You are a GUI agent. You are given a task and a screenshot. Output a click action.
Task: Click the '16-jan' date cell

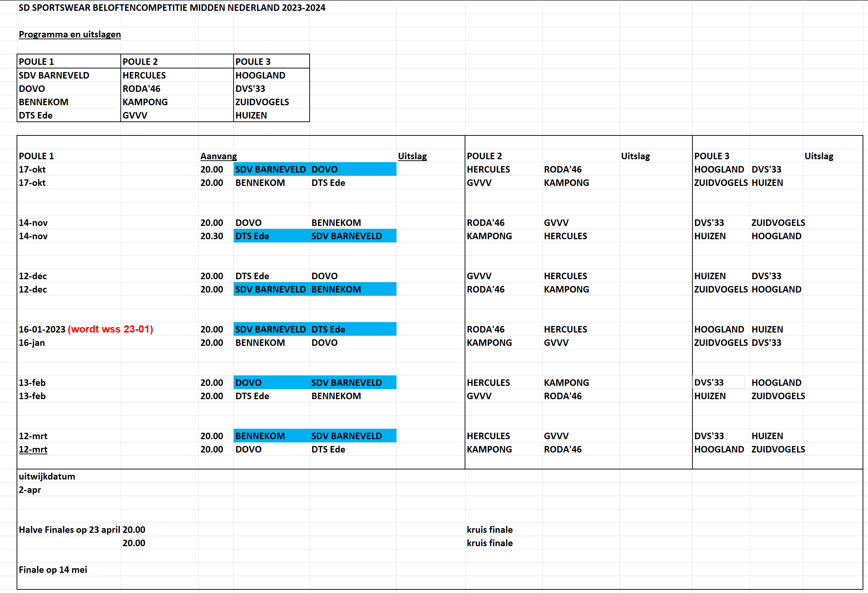(x=32, y=343)
